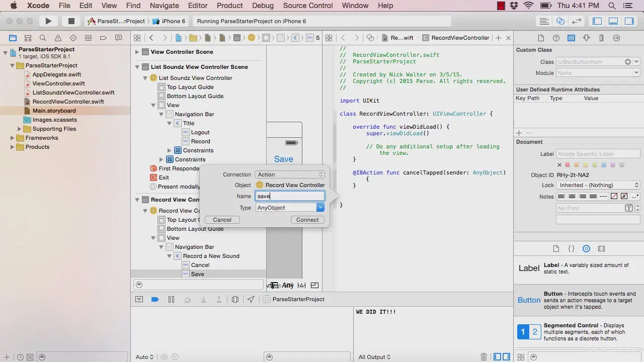Collapse the ParseStarterProject root project item
This screenshot has width=644, height=362.
(x=6, y=52)
